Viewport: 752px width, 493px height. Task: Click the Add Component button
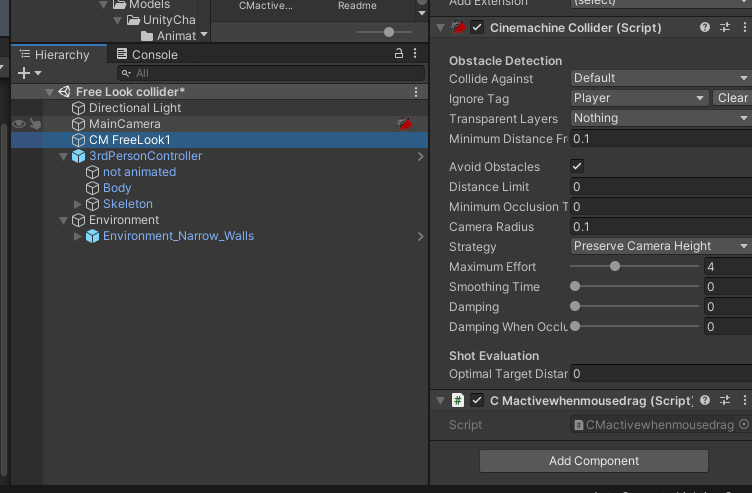(594, 461)
